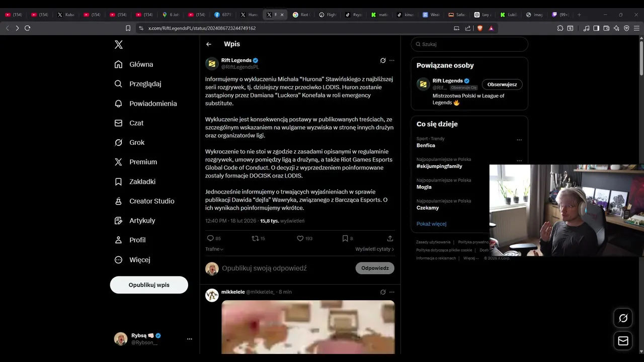Open the Czekamy trend
Viewport: 644px width, 362px height.
[x=428, y=208]
